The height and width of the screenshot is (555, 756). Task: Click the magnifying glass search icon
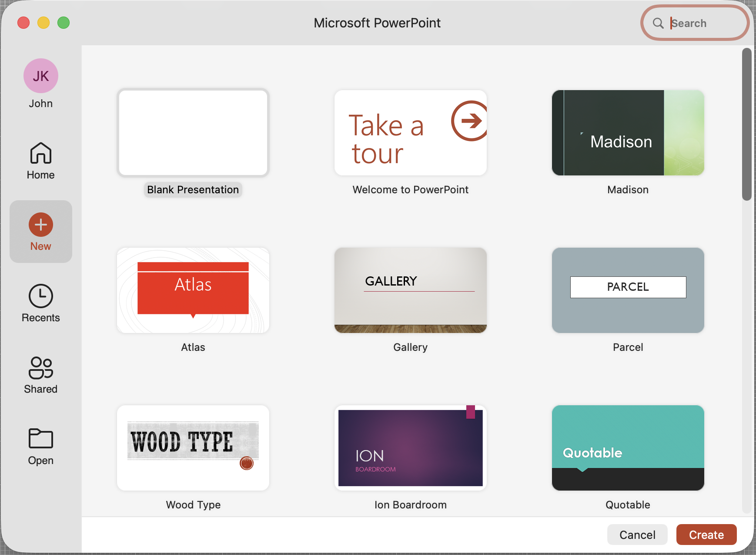coord(658,23)
